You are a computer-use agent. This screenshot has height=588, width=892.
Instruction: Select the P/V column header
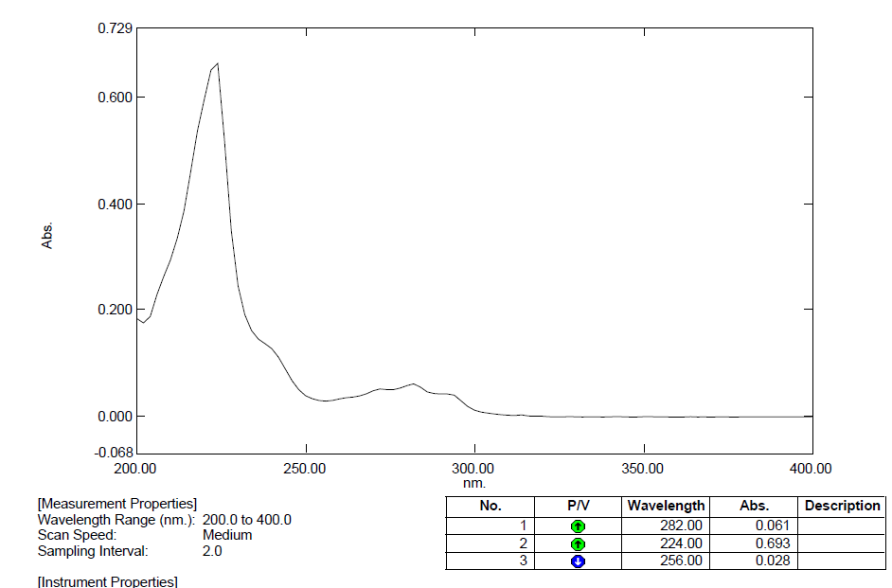pos(578,506)
